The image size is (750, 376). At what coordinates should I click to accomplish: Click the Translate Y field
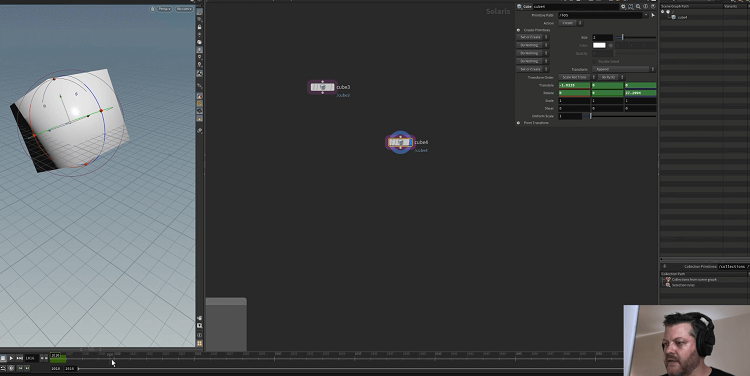[607, 85]
